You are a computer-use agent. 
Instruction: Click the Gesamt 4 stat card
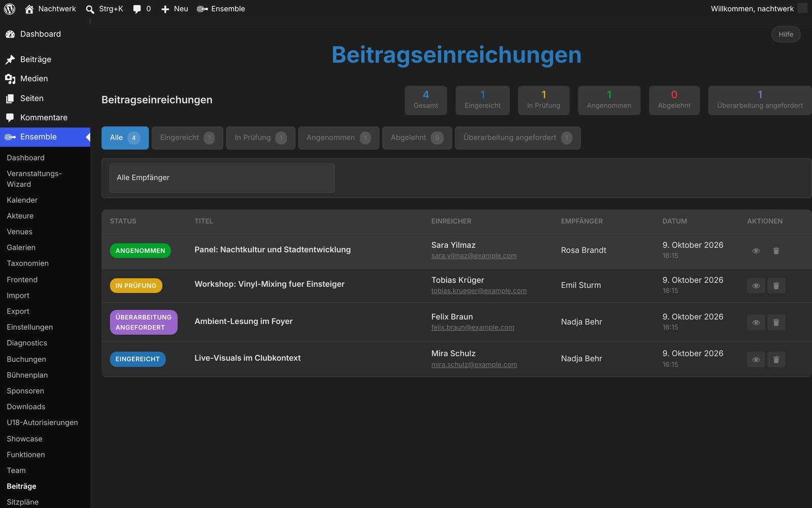426,100
